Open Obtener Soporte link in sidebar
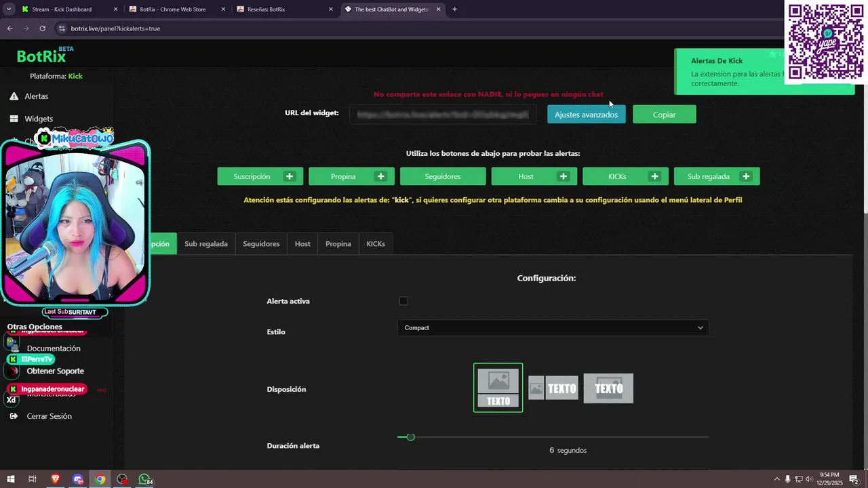The image size is (868, 488). click(56, 371)
